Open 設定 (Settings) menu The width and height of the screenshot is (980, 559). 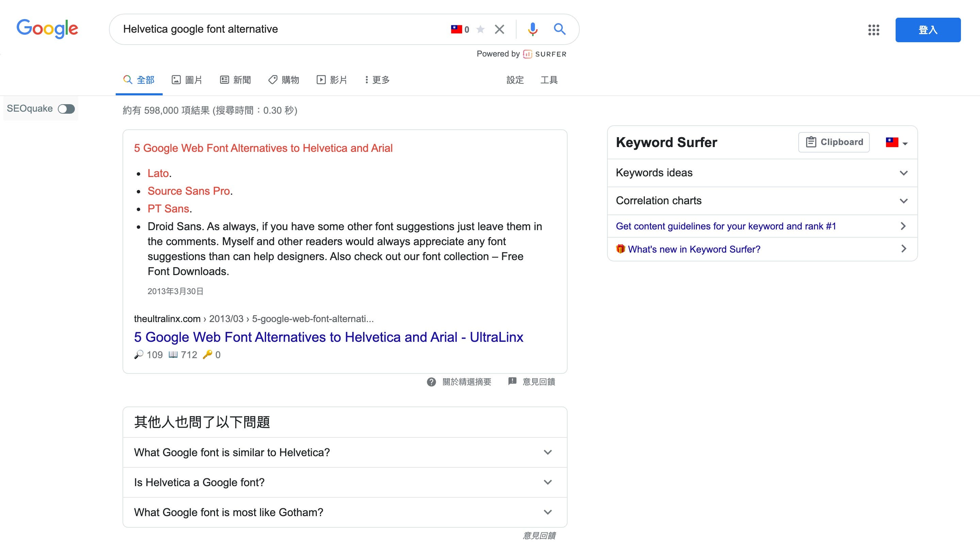(515, 80)
